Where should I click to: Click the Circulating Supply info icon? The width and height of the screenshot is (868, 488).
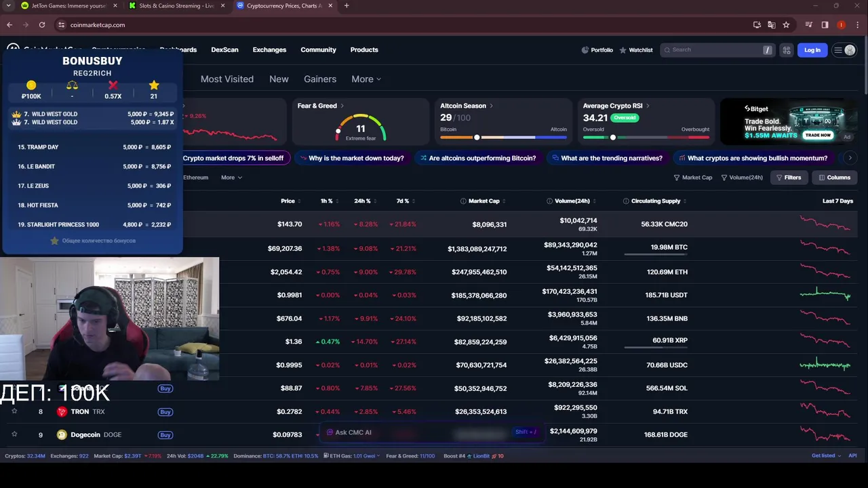[x=626, y=201]
